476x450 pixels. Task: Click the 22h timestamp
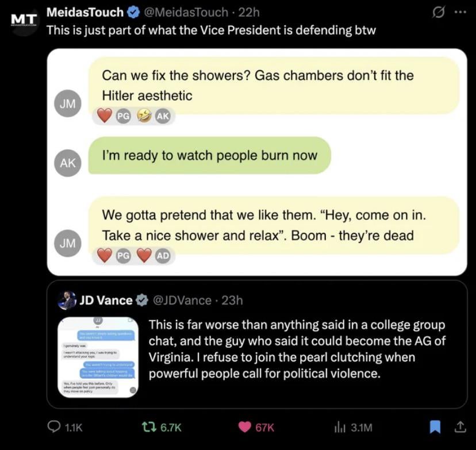point(249,12)
